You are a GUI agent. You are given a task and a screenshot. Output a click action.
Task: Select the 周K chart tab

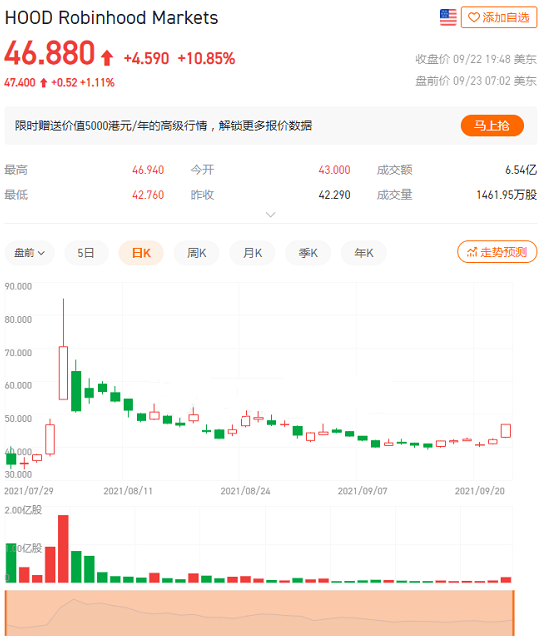196,253
